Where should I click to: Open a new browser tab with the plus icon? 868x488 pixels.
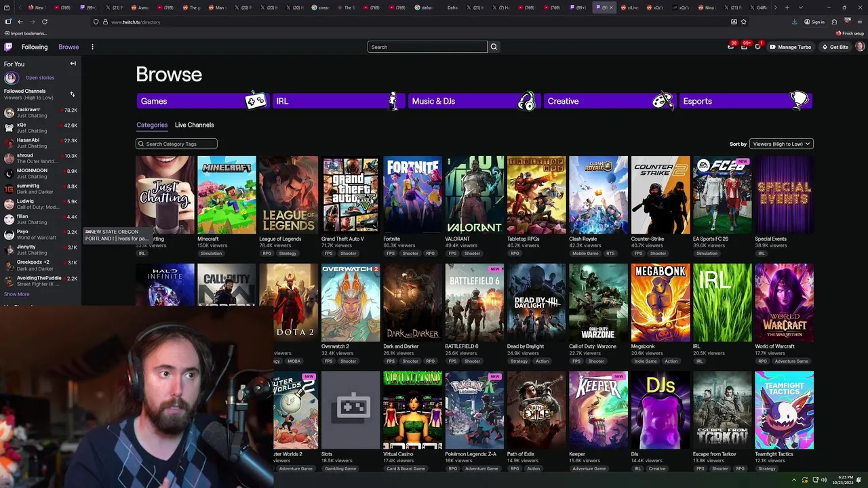point(787,7)
